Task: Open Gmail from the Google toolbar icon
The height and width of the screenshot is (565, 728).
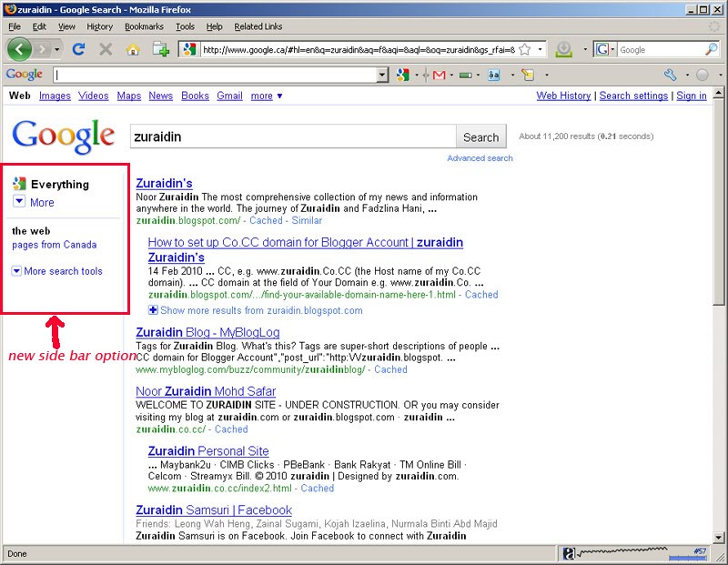Action: click(439, 75)
